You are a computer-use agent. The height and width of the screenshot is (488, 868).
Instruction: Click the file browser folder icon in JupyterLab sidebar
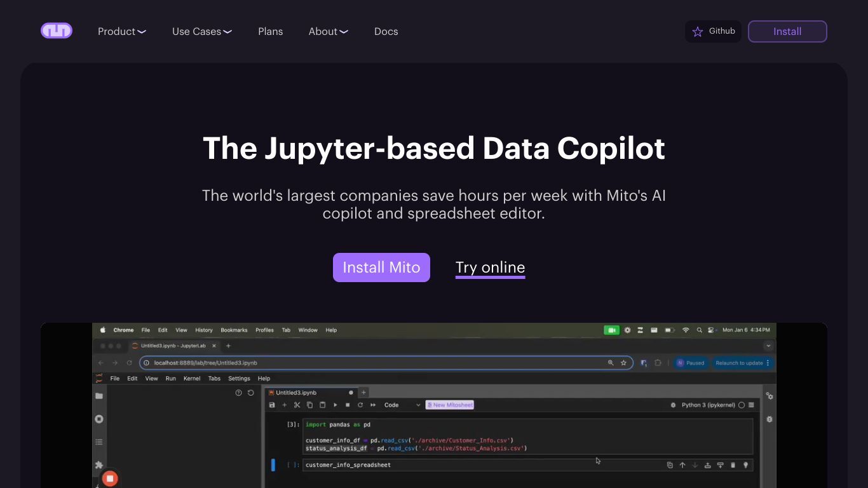99,396
